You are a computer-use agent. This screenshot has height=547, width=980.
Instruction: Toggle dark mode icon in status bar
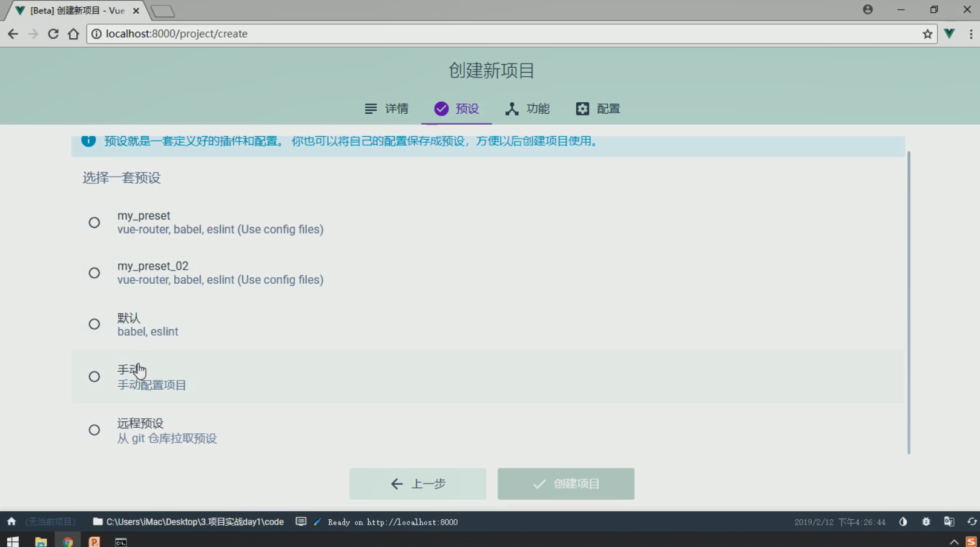(903, 522)
